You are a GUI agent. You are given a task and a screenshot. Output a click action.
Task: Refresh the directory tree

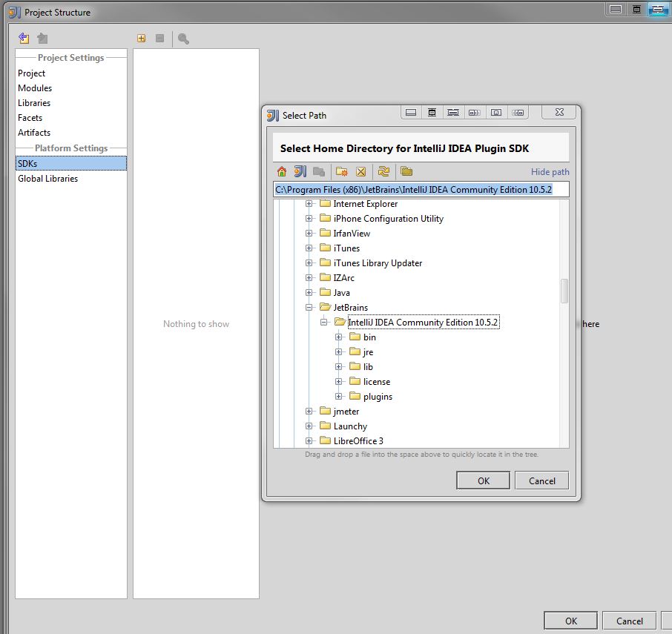(x=383, y=172)
